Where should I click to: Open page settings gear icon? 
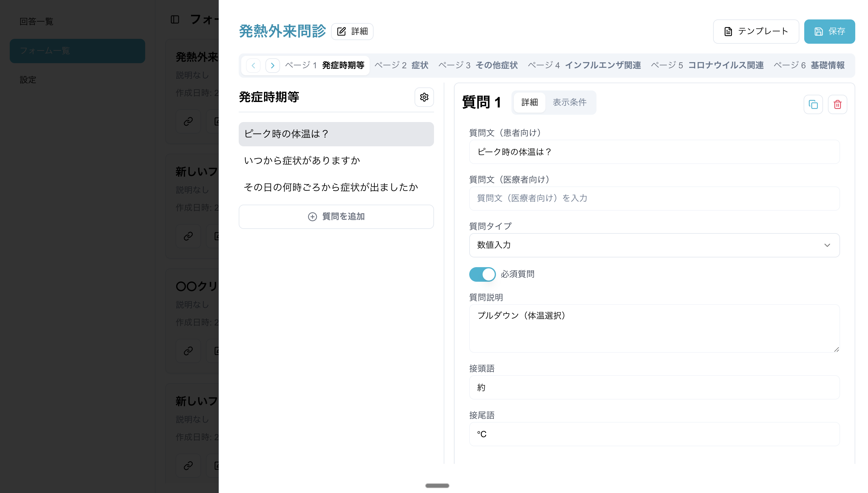click(424, 97)
